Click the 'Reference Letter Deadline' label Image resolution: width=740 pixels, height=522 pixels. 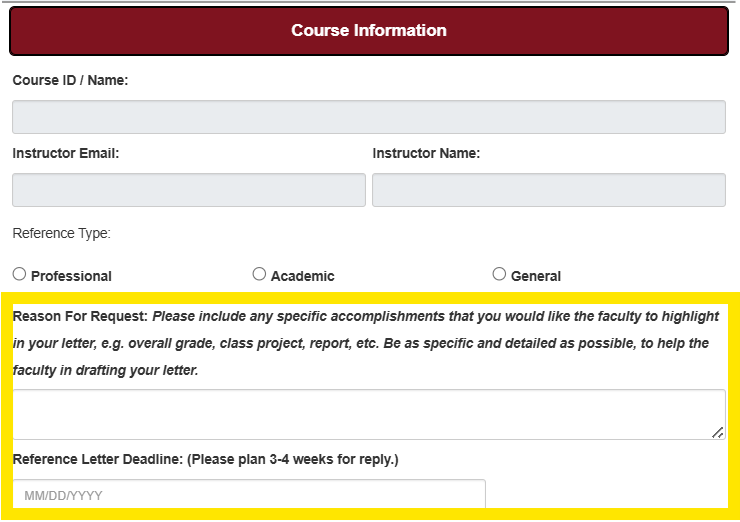[x=98, y=460]
